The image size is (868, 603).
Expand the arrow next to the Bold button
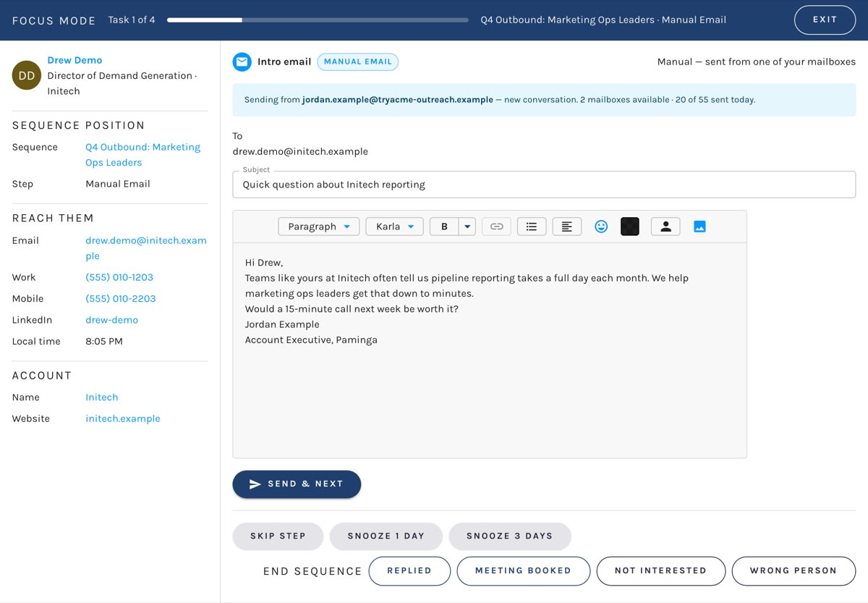(467, 227)
